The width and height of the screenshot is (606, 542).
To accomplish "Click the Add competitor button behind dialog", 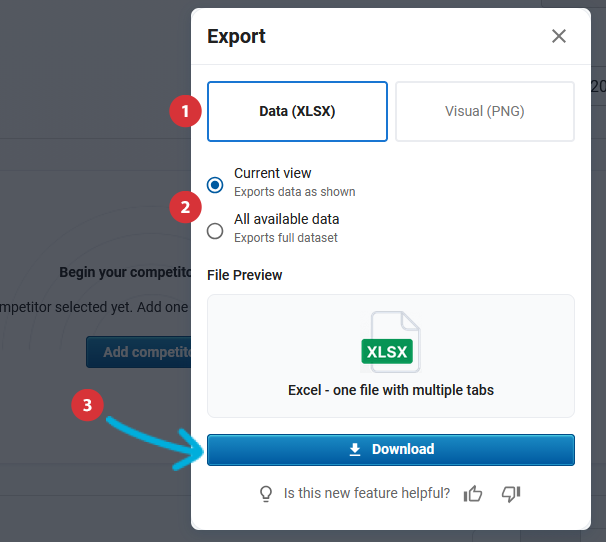I will coord(140,352).
